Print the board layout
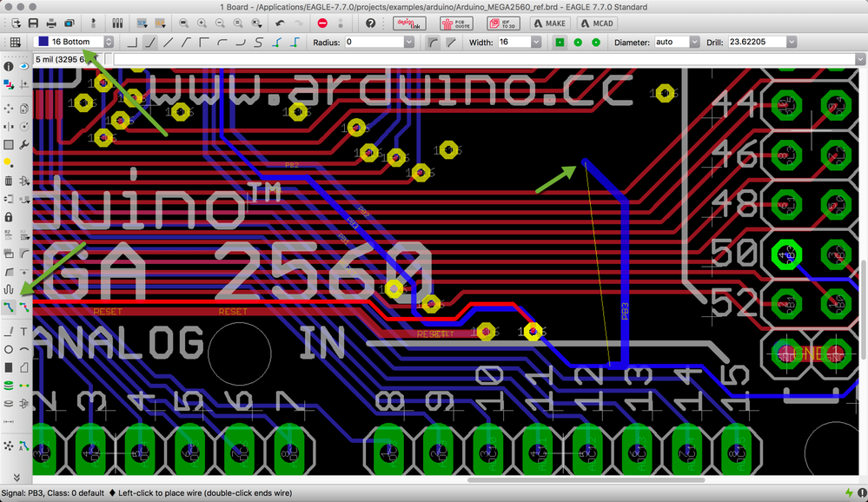Viewport: 868px width, 502px height. [x=51, y=23]
